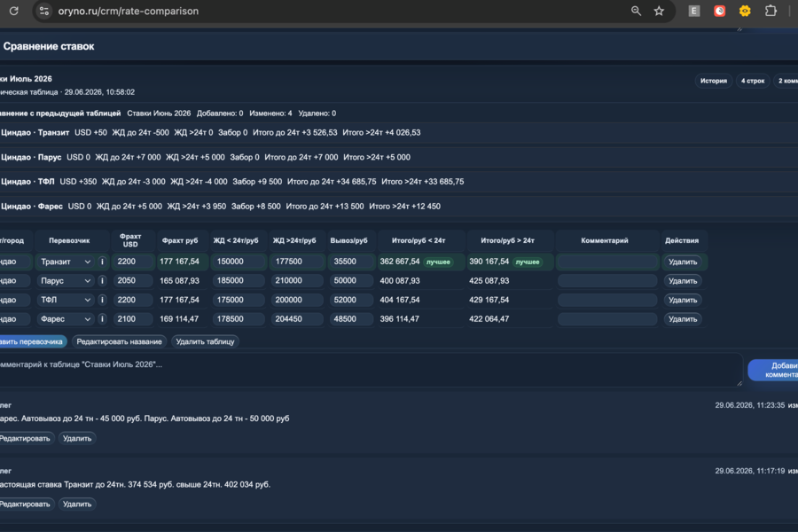Edit ЖД >24т field showing 204450
This screenshot has height=532, width=798.
(297, 318)
